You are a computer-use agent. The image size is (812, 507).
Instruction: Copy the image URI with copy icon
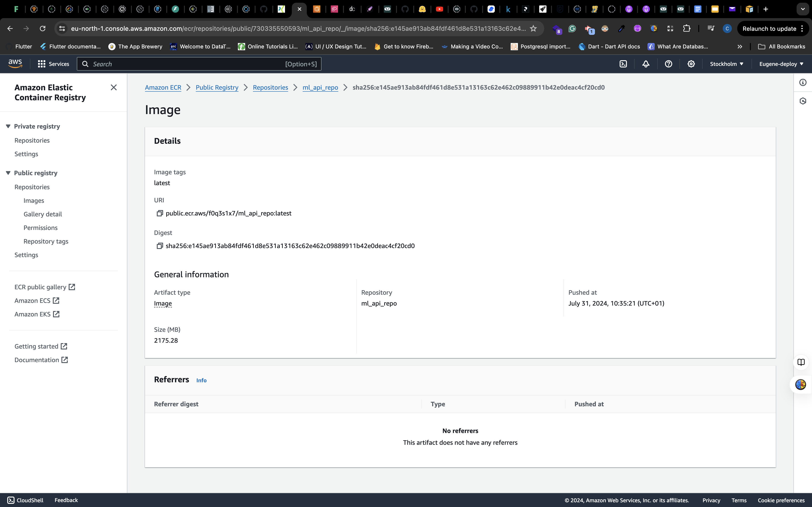coord(160,213)
